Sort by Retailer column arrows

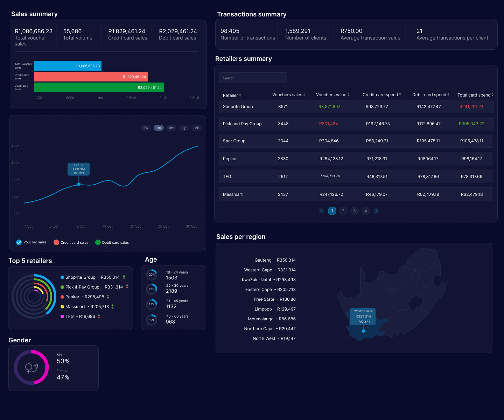tap(240, 95)
